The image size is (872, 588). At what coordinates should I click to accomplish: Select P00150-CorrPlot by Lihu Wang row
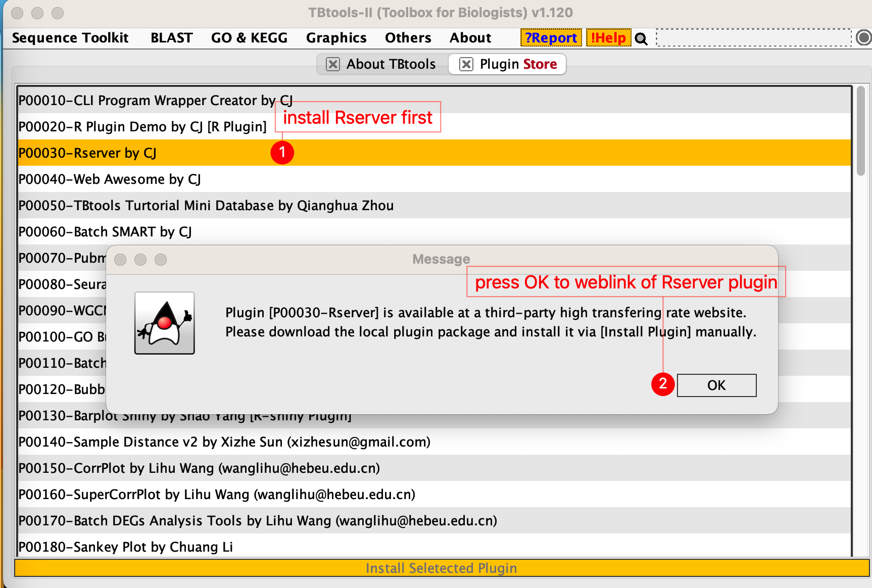click(434, 468)
